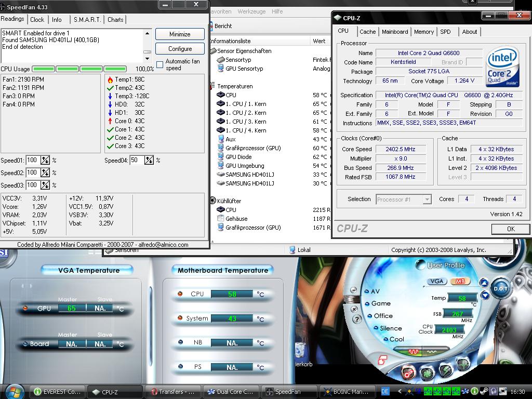532x399 pixels.
Task: Switch to the VGA toggle in Dual Core Center
Action: pos(436,281)
